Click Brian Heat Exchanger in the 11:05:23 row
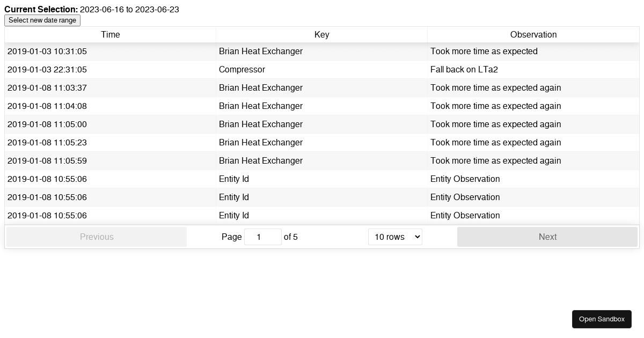 (322, 143)
